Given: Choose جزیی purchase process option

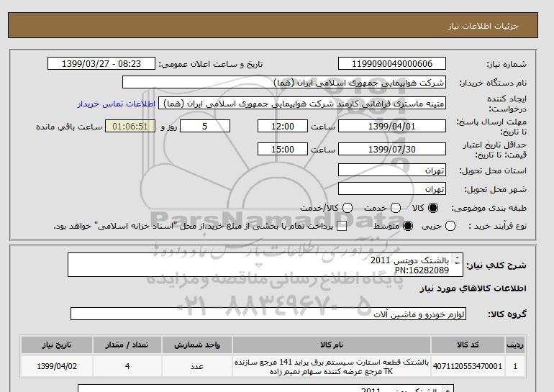Looking at the screenshot, I should tap(450, 226).
